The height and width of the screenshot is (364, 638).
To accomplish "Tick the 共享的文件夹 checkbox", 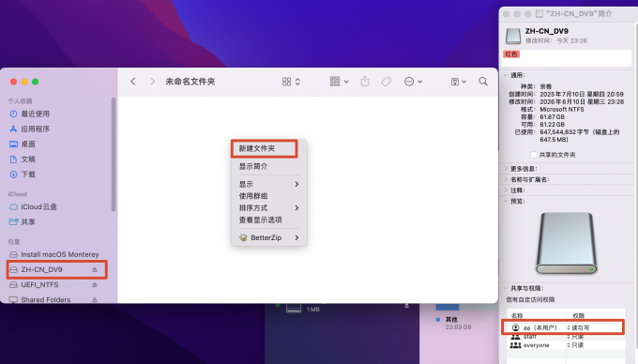I will coord(534,155).
